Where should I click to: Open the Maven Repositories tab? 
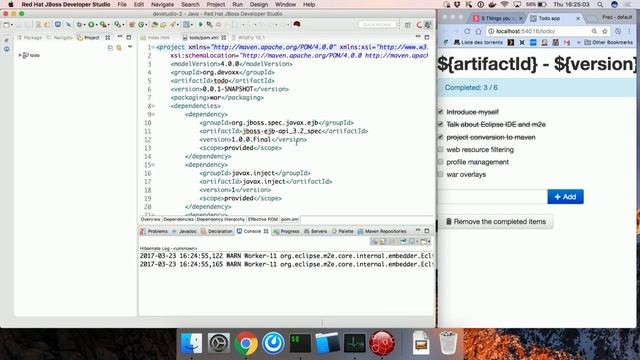point(382,231)
